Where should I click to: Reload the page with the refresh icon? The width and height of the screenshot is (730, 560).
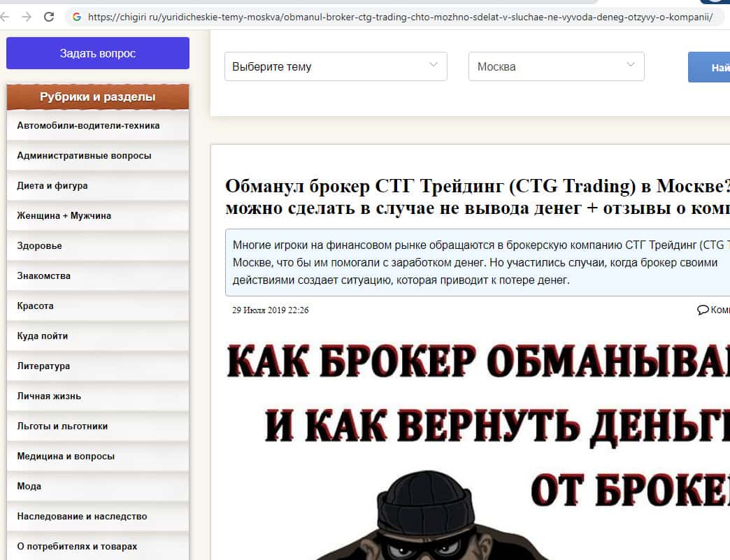click(48, 17)
